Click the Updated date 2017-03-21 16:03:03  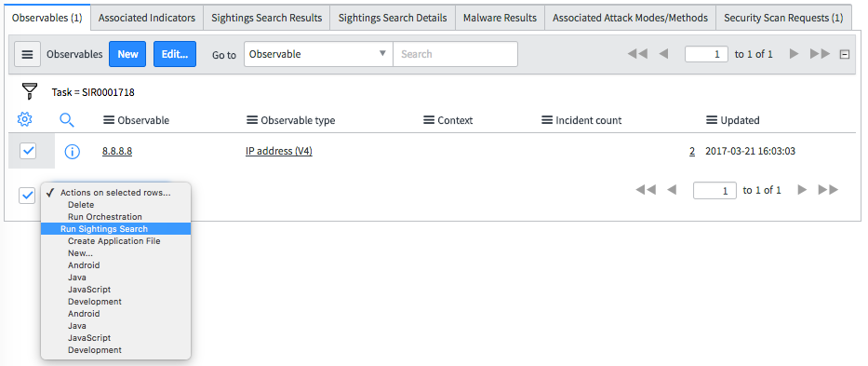point(750,151)
